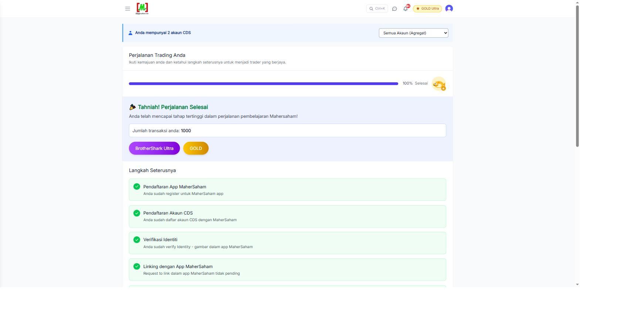
Task: Click the Langkah Seterusnya heading
Action: click(152, 171)
